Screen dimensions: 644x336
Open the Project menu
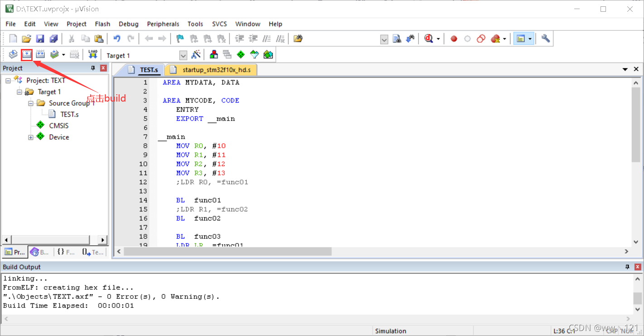(x=77, y=24)
